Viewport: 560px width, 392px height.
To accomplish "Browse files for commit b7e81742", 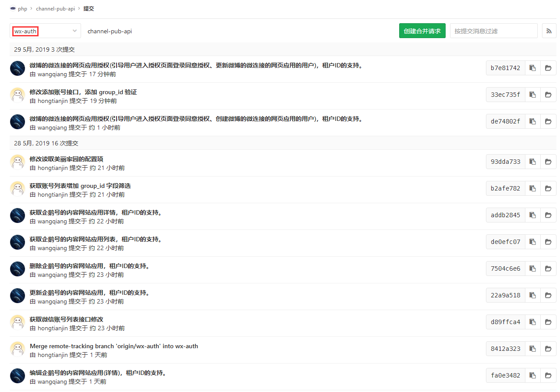I will (x=548, y=68).
